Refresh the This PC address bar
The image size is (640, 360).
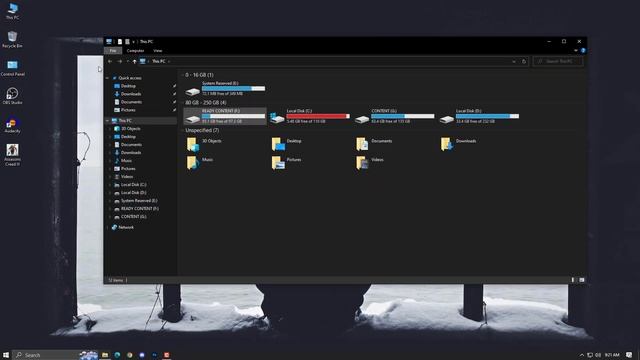(x=524, y=61)
